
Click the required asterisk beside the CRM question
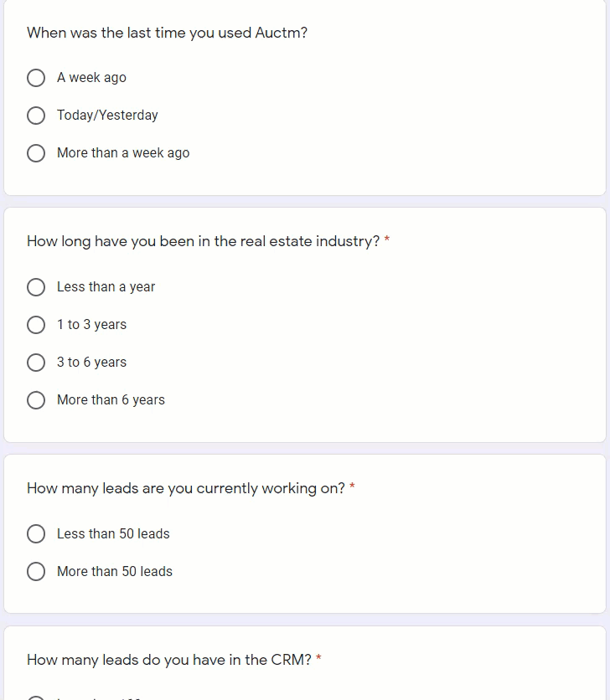(319, 659)
